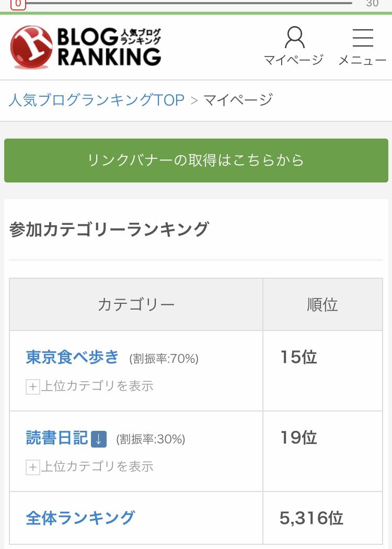Open the hamburger メニュー icon
Screen dimensions: 392x549
[x=362, y=45]
